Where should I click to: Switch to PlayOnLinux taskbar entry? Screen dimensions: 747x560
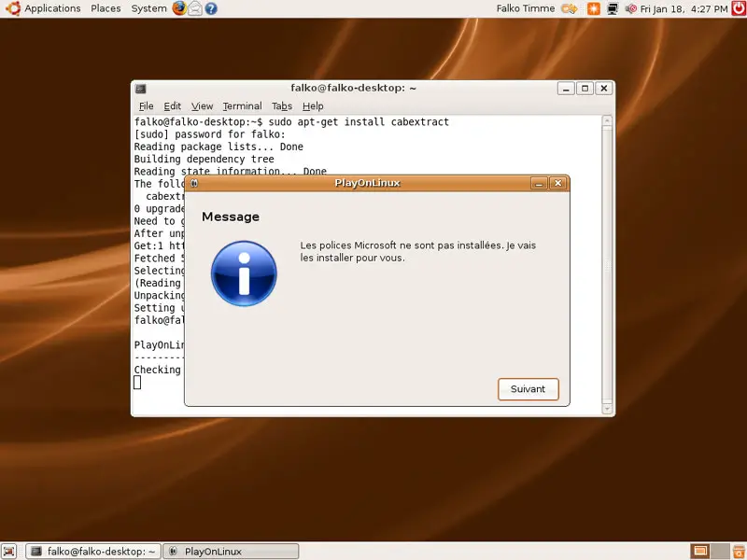(231, 552)
